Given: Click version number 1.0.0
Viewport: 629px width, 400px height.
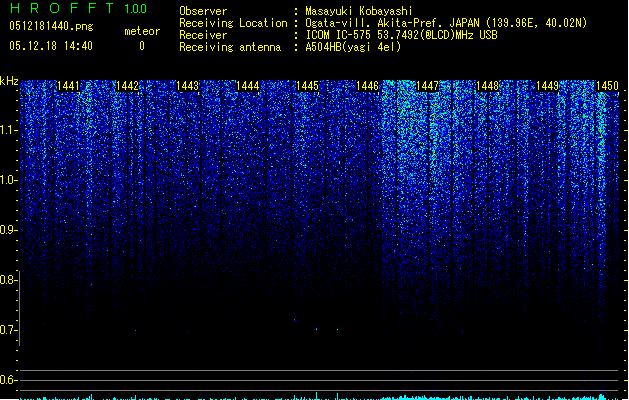Looking at the screenshot, I should pyautogui.click(x=135, y=9).
